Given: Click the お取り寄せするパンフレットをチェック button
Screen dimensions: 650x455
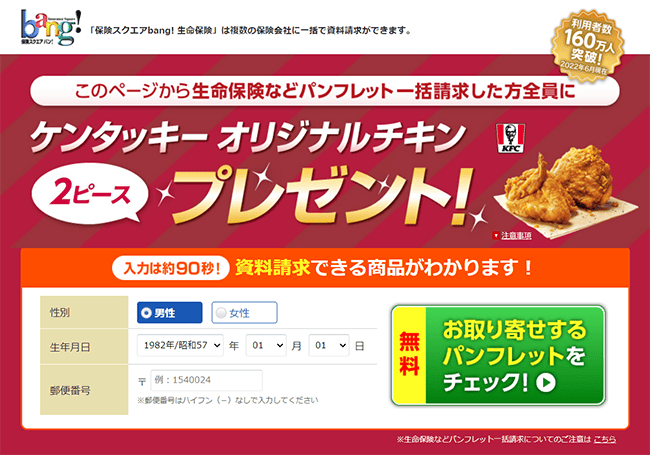Looking at the screenshot, I should [498, 355].
